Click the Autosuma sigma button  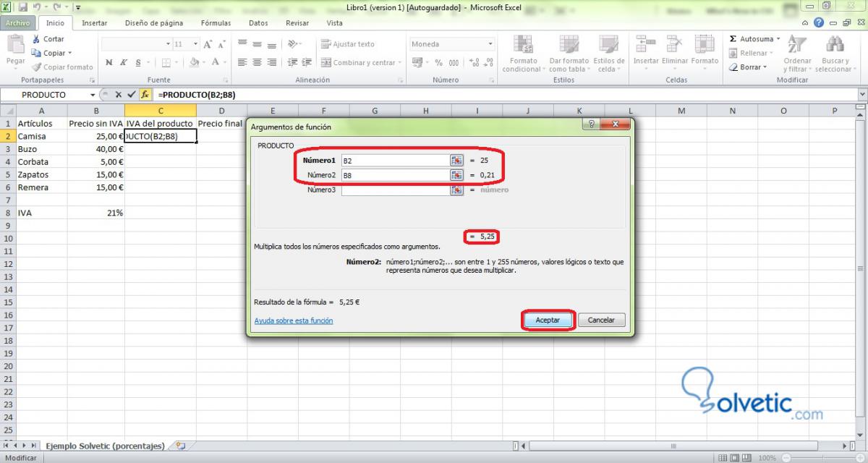click(751, 39)
